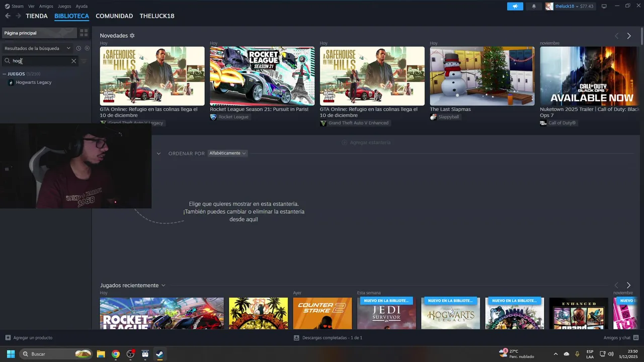The width and height of the screenshot is (644, 362).
Task: Click the Windows taskbar search box
Action: coord(56,354)
